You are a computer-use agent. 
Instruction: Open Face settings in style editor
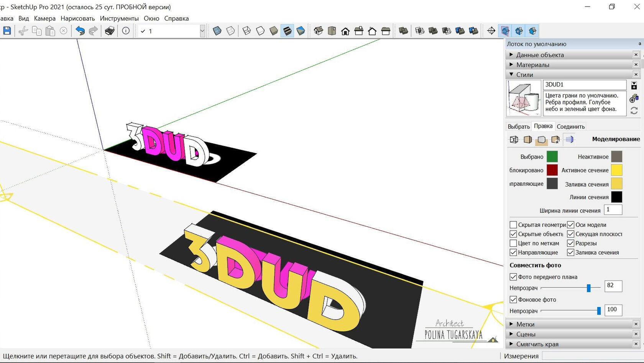tap(528, 140)
